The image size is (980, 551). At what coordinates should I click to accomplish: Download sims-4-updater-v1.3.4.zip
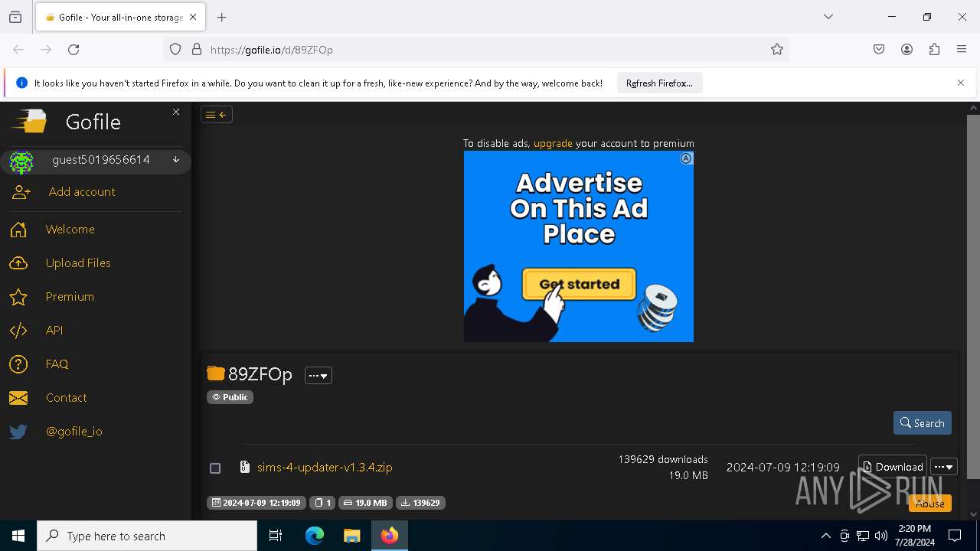click(893, 467)
